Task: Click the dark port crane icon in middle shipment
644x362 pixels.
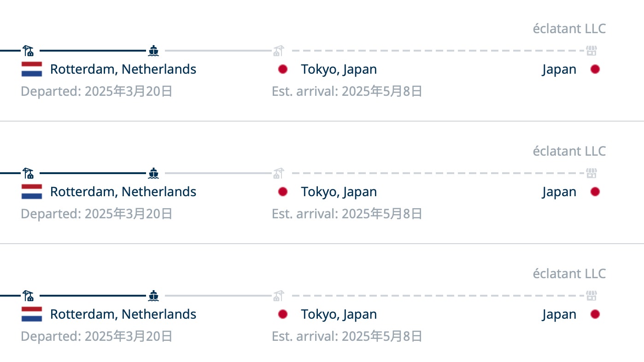Action: coord(28,173)
